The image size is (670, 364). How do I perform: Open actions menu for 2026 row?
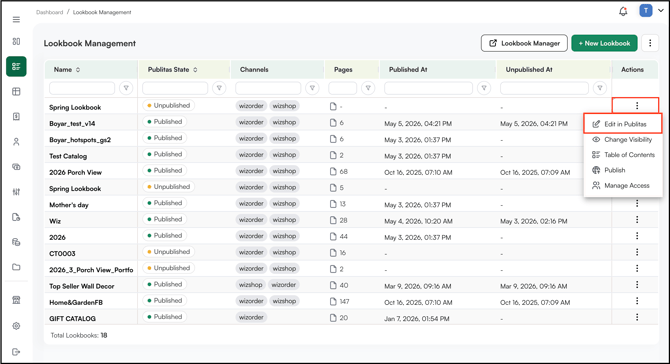point(637,236)
